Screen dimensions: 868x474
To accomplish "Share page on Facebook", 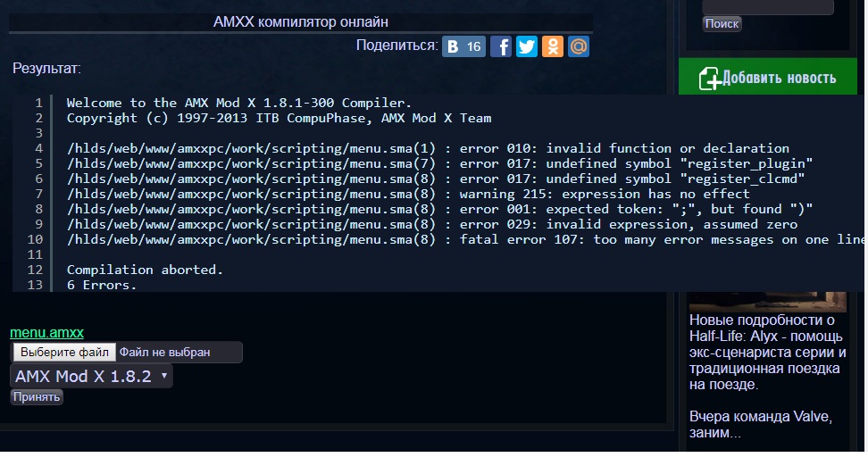I will click(x=500, y=46).
